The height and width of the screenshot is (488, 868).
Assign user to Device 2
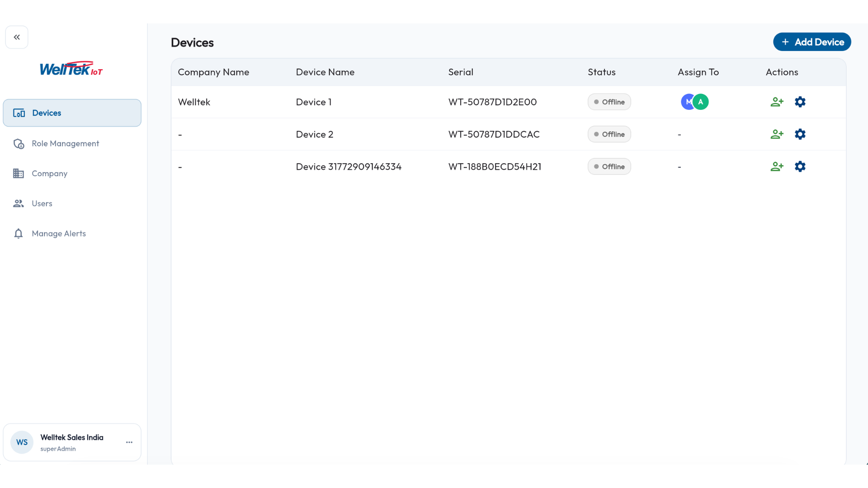777,134
